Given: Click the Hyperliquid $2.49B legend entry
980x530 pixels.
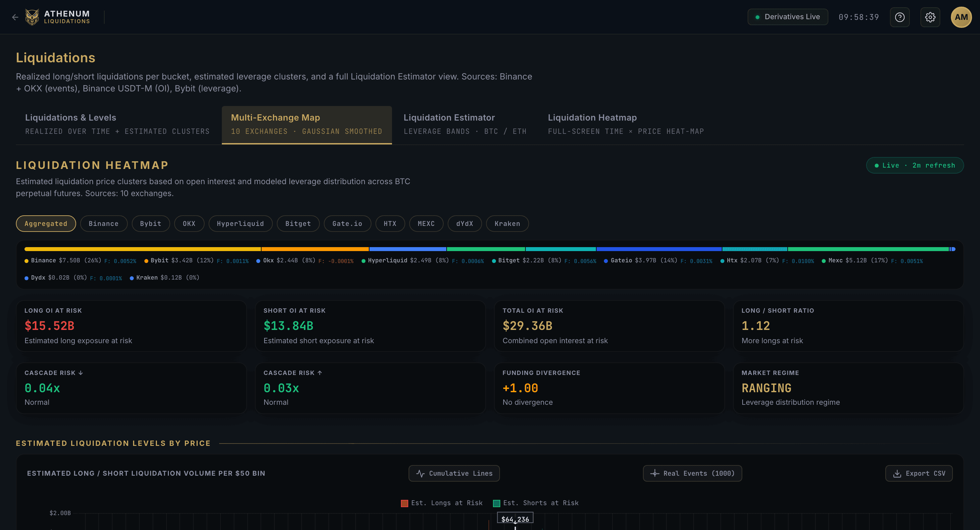Looking at the screenshot, I should coord(423,261).
